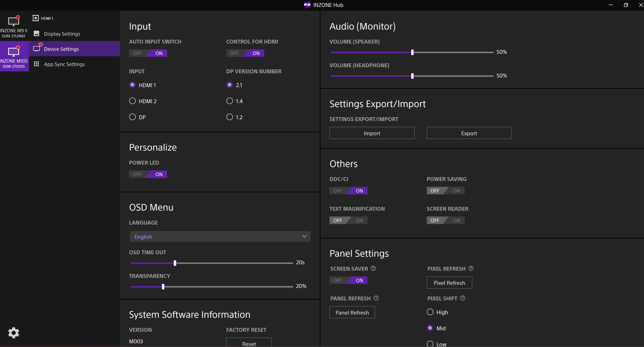Open the OSD Language dropdown
This screenshot has width=644, height=347.
[220, 236]
